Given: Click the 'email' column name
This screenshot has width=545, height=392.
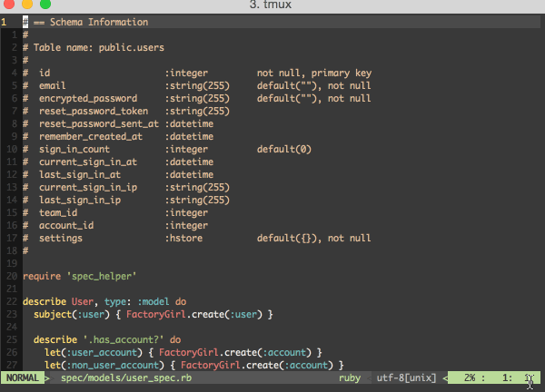Looking at the screenshot, I should click(x=52, y=86).
